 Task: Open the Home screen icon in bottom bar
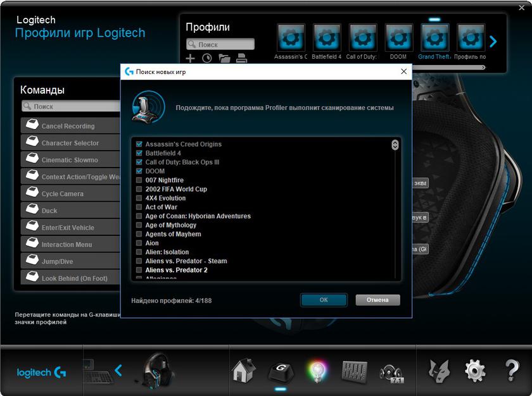click(244, 371)
